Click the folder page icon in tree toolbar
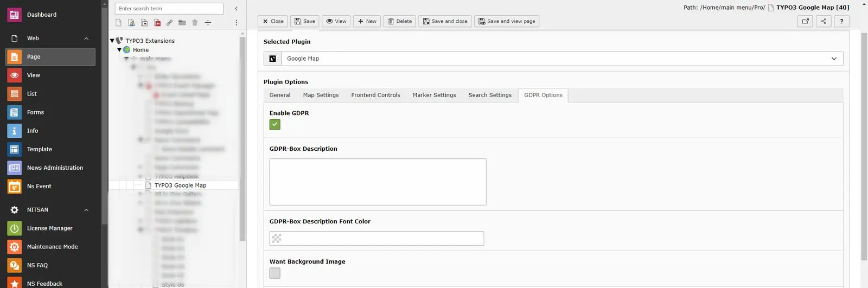Viewport: 868px width, 288px height. click(x=182, y=23)
